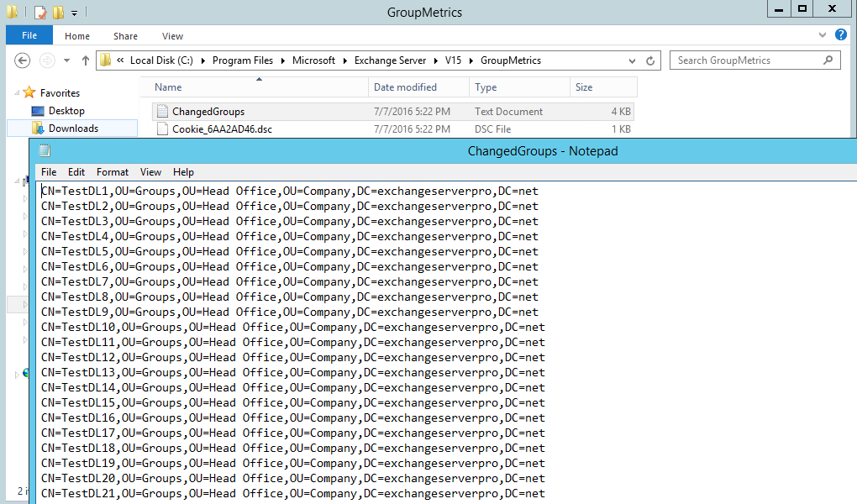Create a new folder using the toolbar icon

[57, 12]
